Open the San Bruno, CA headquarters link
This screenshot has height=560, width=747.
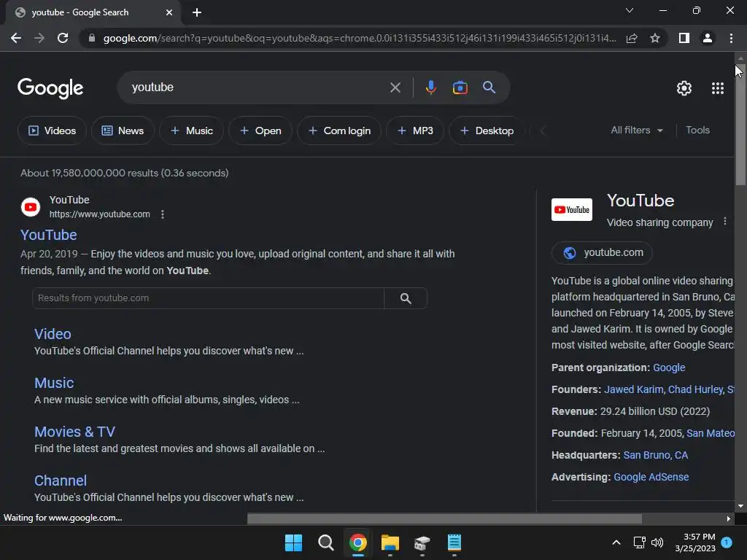pyautogui.click(x=656, y=455)
